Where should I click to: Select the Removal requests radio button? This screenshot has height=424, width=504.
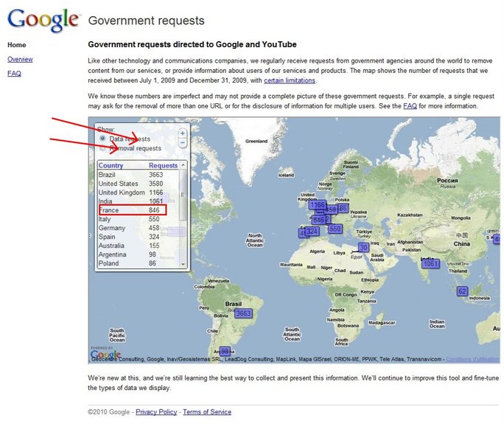pos(102,148)
